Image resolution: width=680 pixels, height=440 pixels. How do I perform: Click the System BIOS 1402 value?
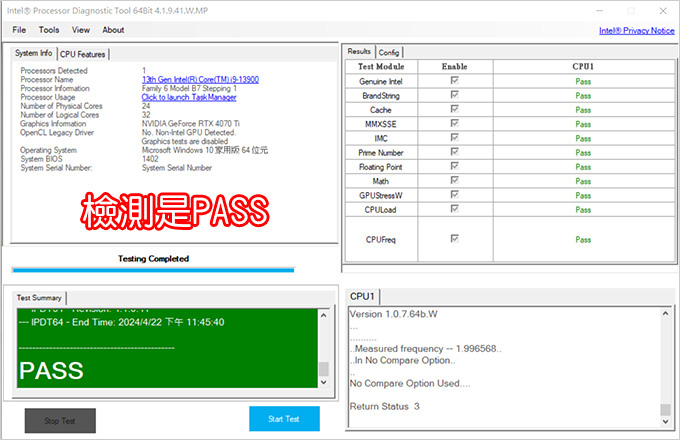click(x=150, y=159)
